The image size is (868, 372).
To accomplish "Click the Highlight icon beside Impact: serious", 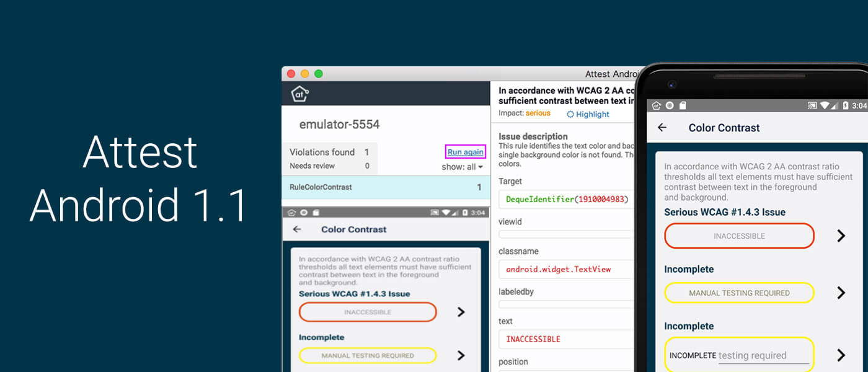I will point(570,115).
